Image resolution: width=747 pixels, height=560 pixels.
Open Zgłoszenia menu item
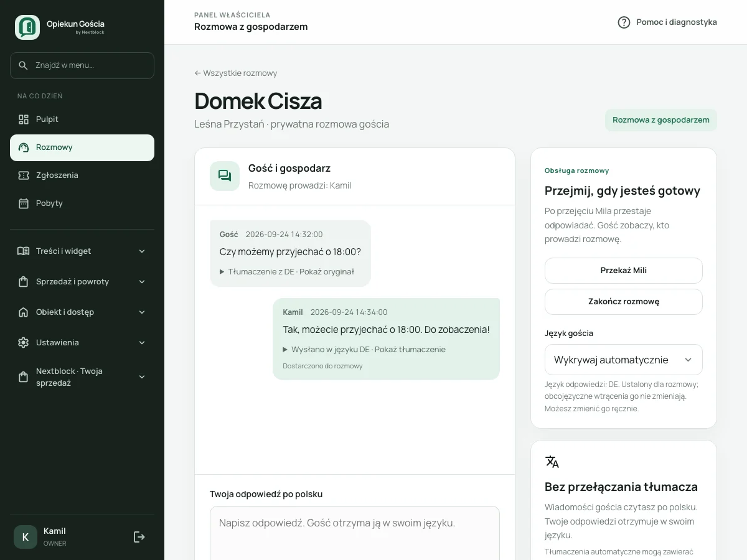tap(82, 175)
